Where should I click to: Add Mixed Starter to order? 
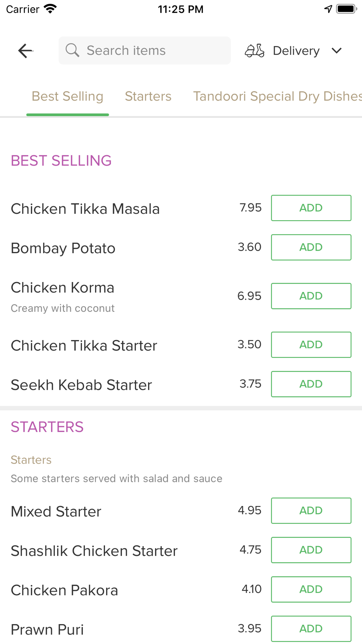click(311, 511)
